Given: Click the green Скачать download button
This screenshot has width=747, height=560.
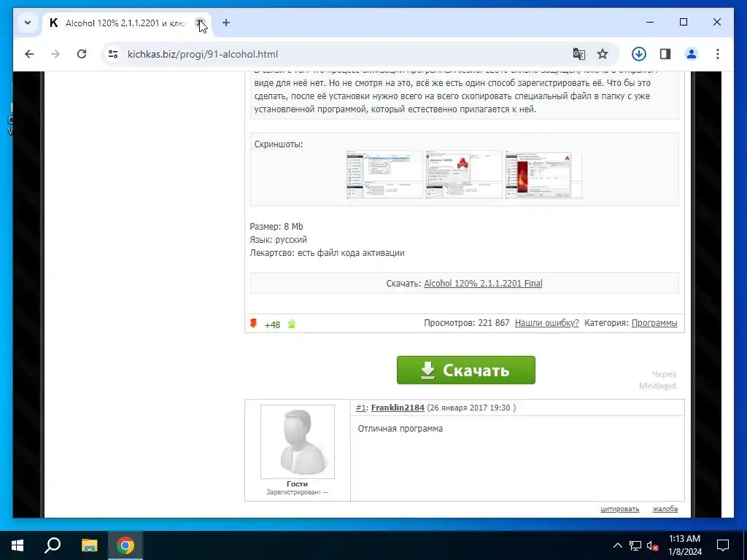Looking at the screenshot, I should click(466, 370).
